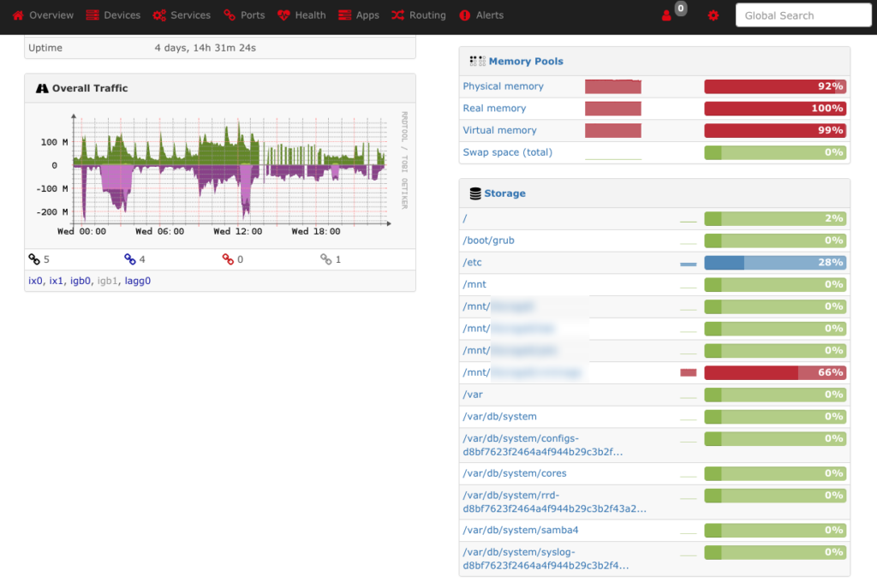Focus the Global Search field
This screenshot has height=588, width=877.
[x=803, y=15]
